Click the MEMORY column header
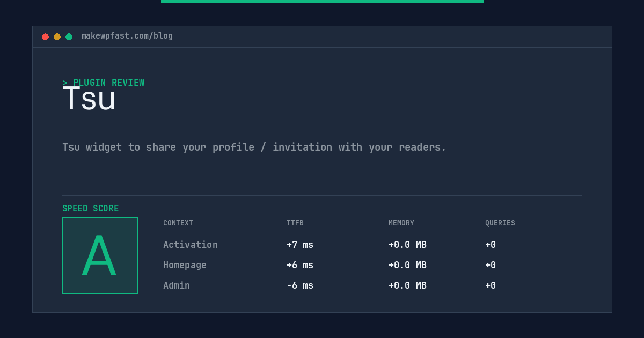The image size is (644, 338). coord(401,223)
